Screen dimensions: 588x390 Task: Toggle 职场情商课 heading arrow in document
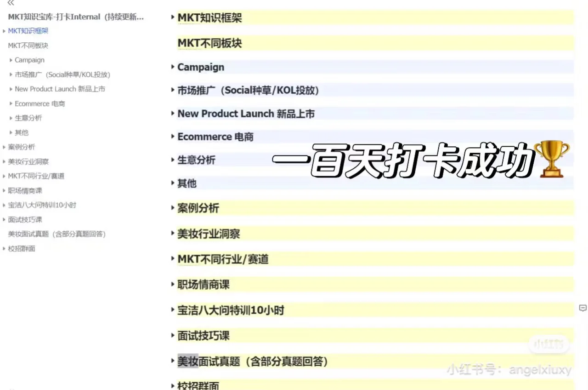point(173,285)
